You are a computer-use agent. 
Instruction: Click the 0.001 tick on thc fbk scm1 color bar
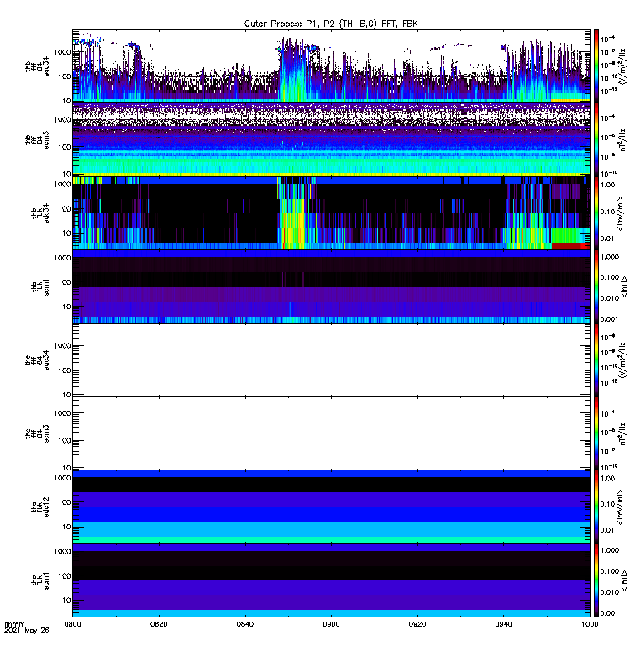610,613
